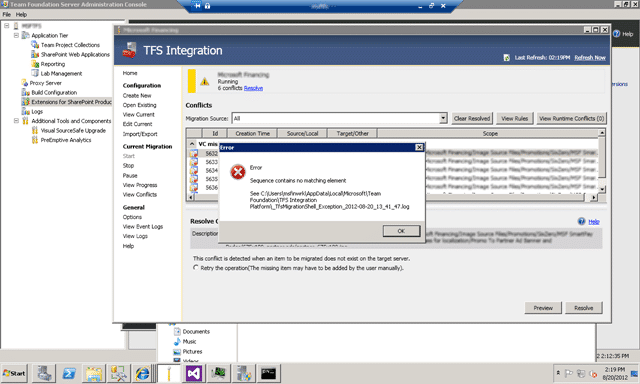This screenshot has height=384, width=640.
Task: Open the Help menu in menu bar
Action: (x=21, y=14)
